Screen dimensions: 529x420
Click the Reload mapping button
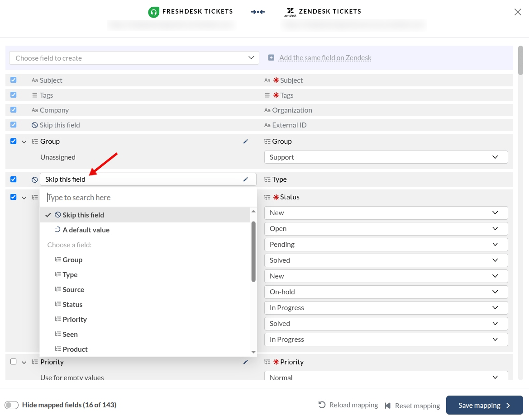tap(348, 405)
